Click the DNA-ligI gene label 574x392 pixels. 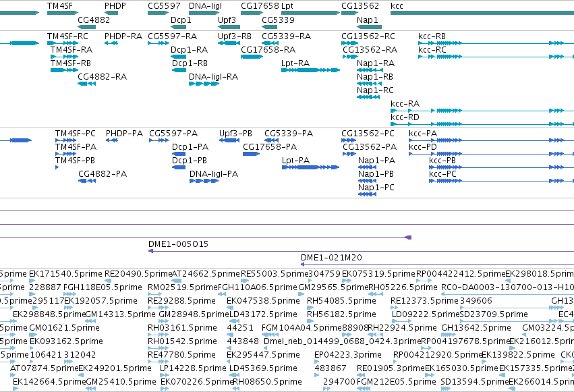[205, 6]
